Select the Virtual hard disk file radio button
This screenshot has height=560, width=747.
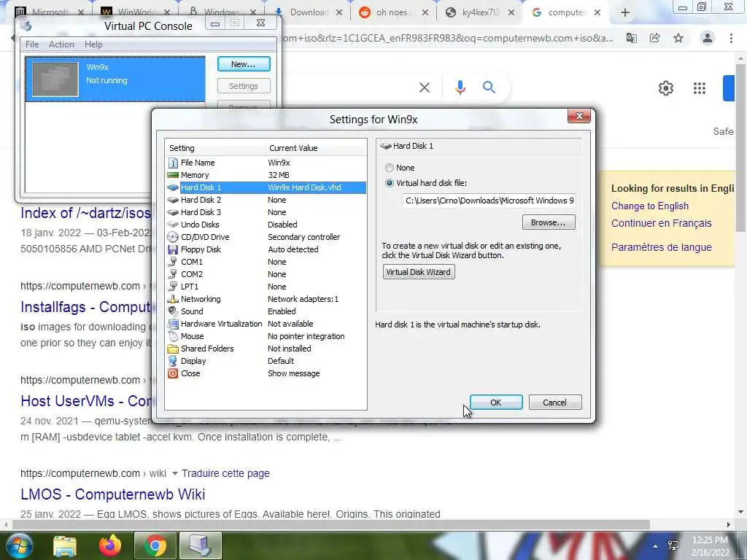(390, 183)
